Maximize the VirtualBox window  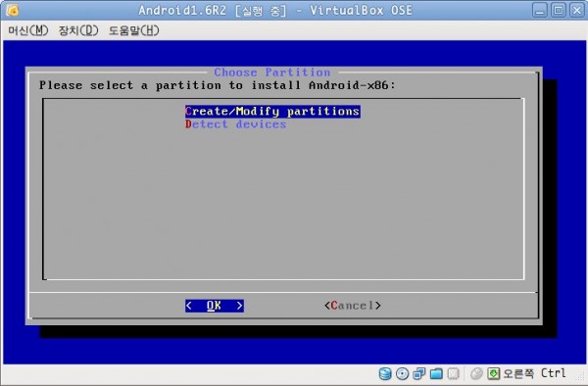(x=558, y=10)
